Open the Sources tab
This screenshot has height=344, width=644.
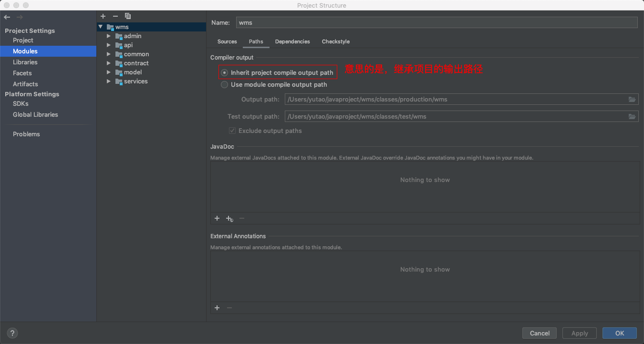227,41
